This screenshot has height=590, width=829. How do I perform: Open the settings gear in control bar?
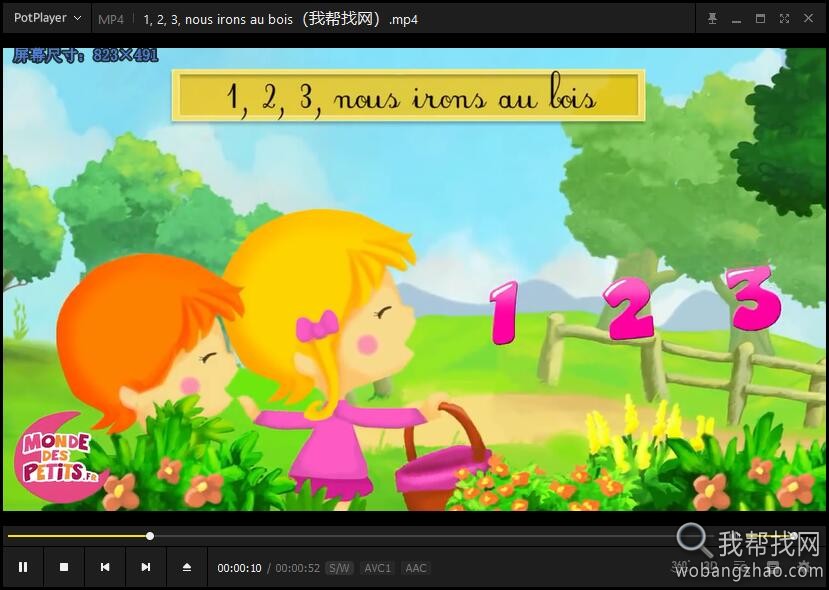pyautogui.click(x=806, y=566)
